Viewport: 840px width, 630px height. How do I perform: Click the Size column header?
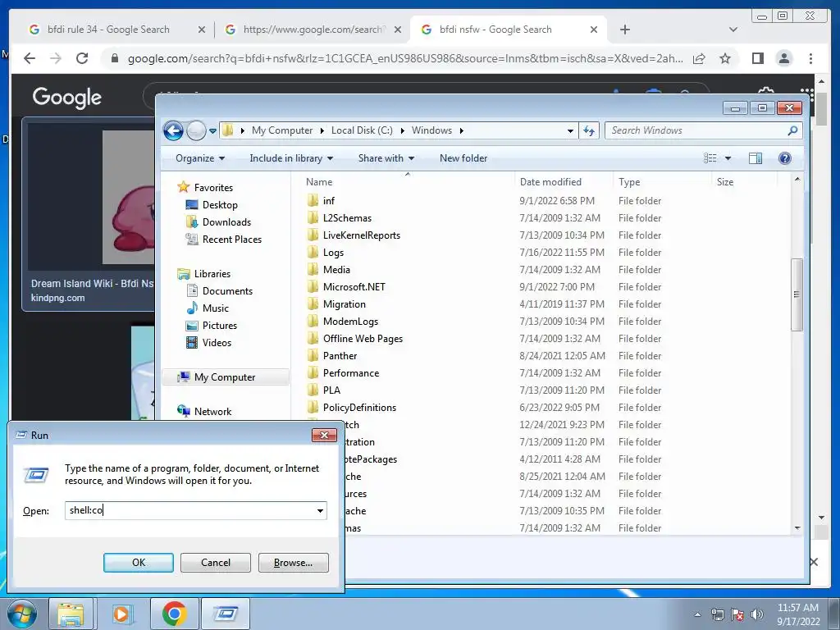click(x=725, y=182)
